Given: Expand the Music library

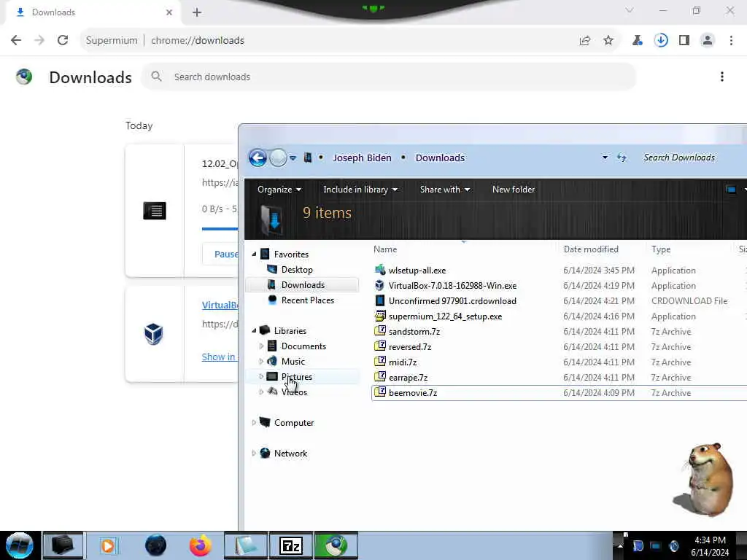Looking at the screenshot, I should (261, 362).
